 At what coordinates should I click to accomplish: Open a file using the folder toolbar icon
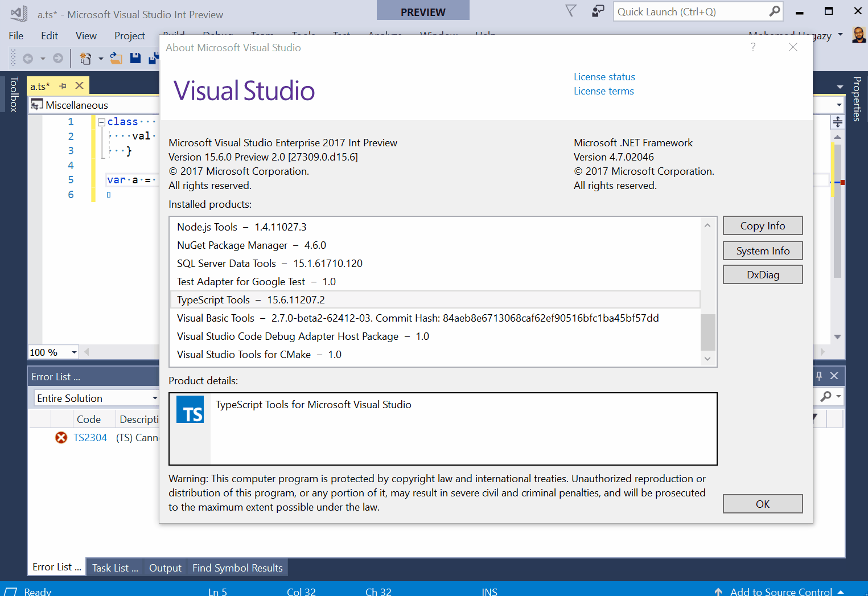point(116,57)
